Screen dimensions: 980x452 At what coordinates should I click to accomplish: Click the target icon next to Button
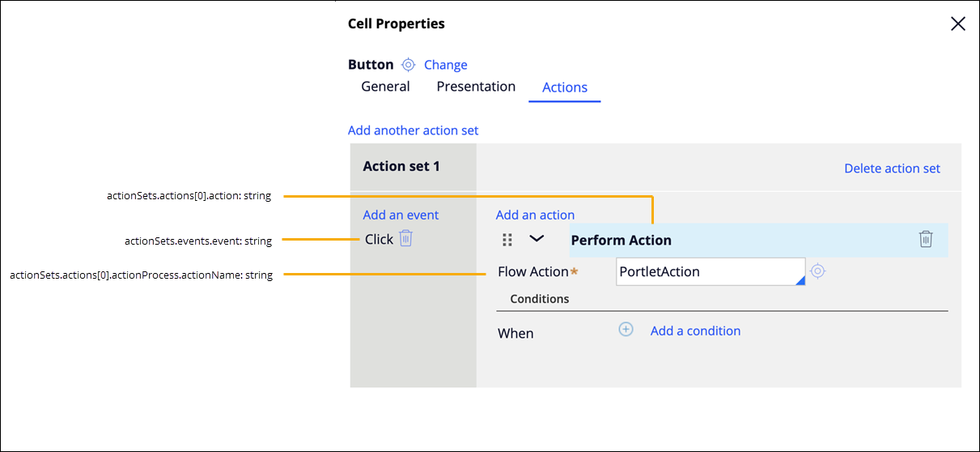409,65
